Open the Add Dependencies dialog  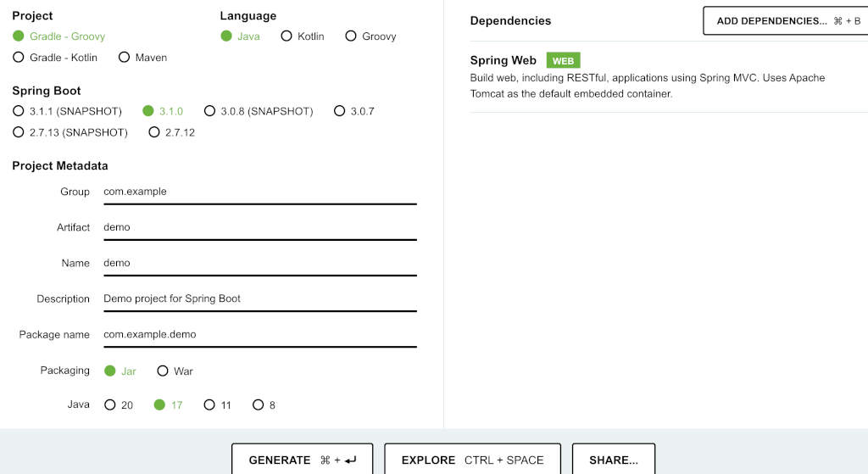[786, 21]
